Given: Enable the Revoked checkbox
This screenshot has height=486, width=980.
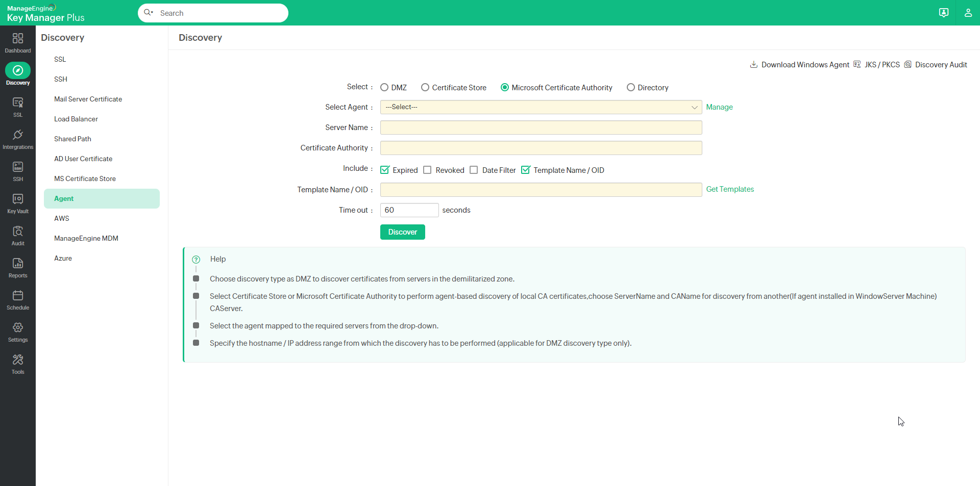Looking at the screenshot, I should pos(427,170).
